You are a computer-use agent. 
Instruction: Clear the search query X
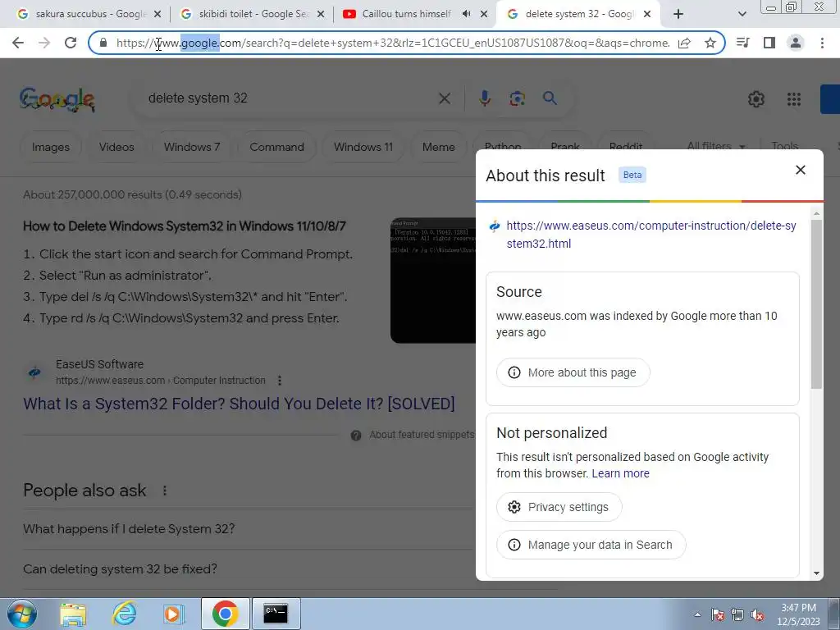(444, 98)
